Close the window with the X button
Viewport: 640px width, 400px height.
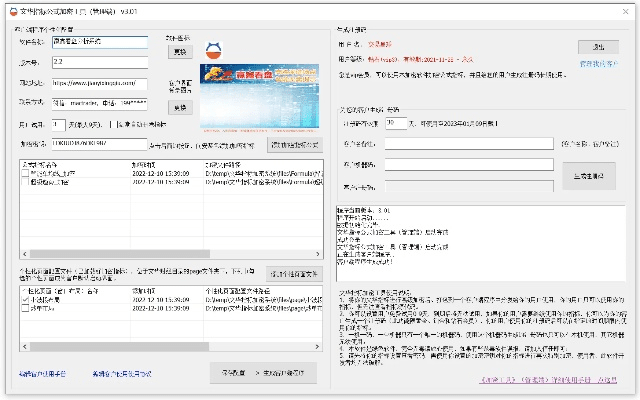[x=625, y=11]
